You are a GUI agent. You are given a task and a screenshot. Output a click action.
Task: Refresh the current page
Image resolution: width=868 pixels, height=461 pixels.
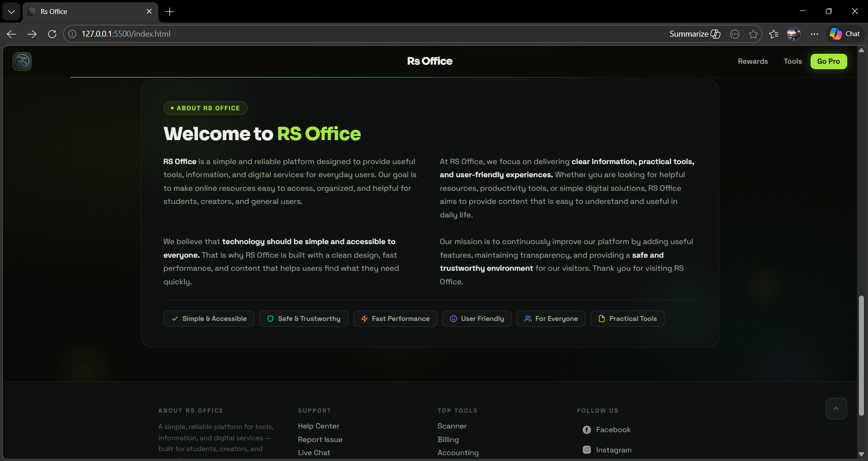click(52, 34)
